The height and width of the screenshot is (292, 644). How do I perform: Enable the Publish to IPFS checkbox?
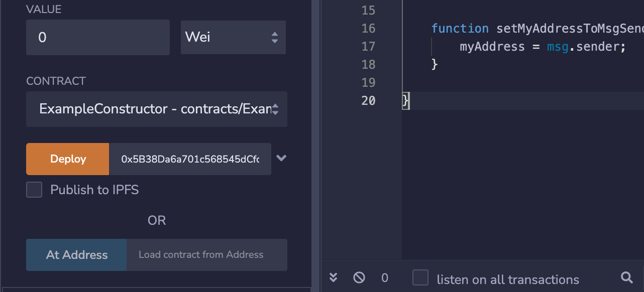(34, 190)
